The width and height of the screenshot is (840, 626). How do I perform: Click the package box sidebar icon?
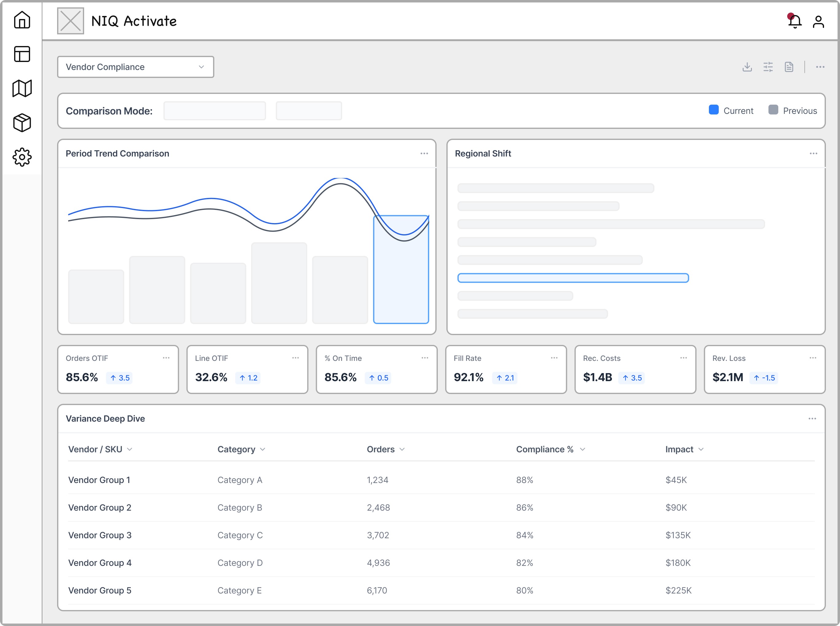[22, 123]
